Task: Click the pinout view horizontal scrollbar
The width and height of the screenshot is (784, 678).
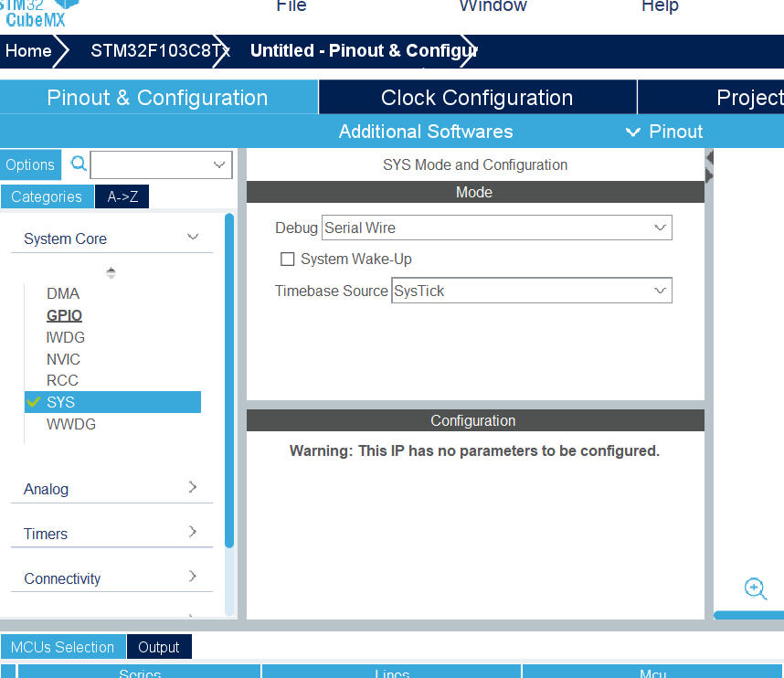Action: [x=748, y=615]
